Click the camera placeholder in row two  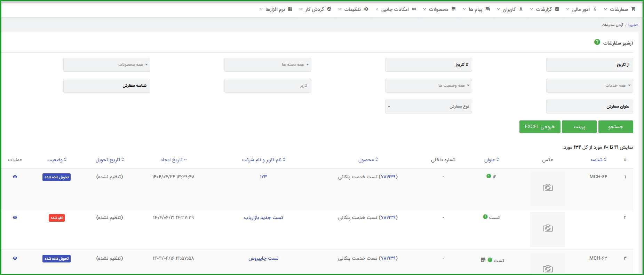pyautogui.click(x=547, y=229)
